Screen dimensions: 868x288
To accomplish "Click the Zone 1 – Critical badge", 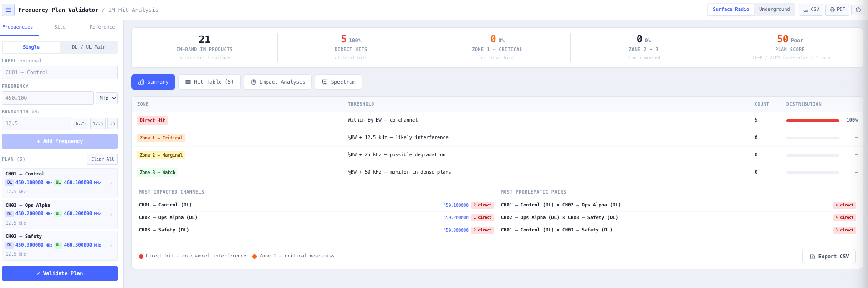I will pyautogui.click(x=161, y=138).
